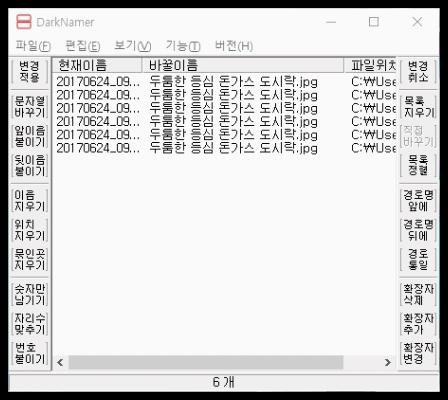448x400 pixels.
Task: Click the 변경 취소 button
Action: pos(418,72)
